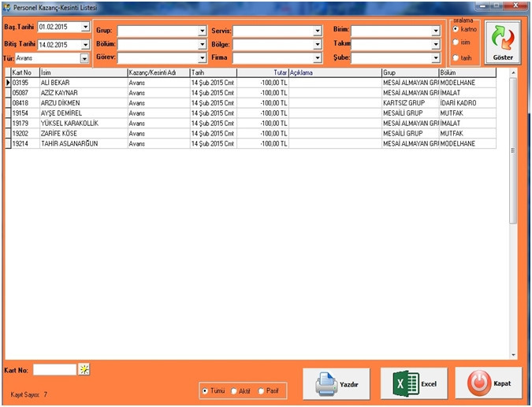Click the Tutar column header
532x407 pixels.
click(x=262, y=72)
